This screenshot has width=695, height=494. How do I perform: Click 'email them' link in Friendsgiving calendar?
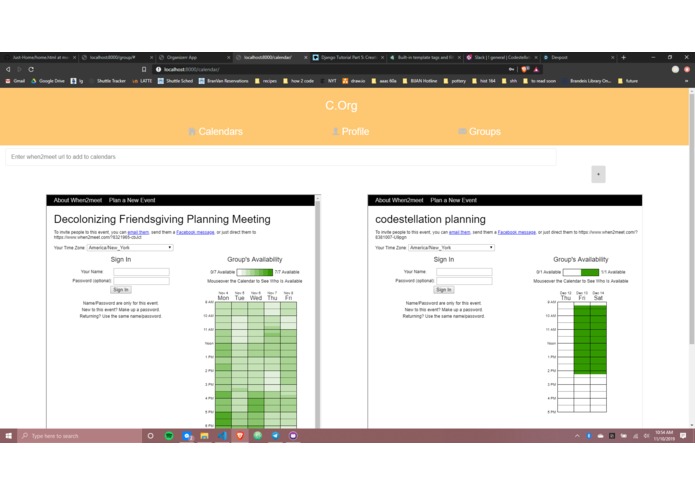pos(138,232)
